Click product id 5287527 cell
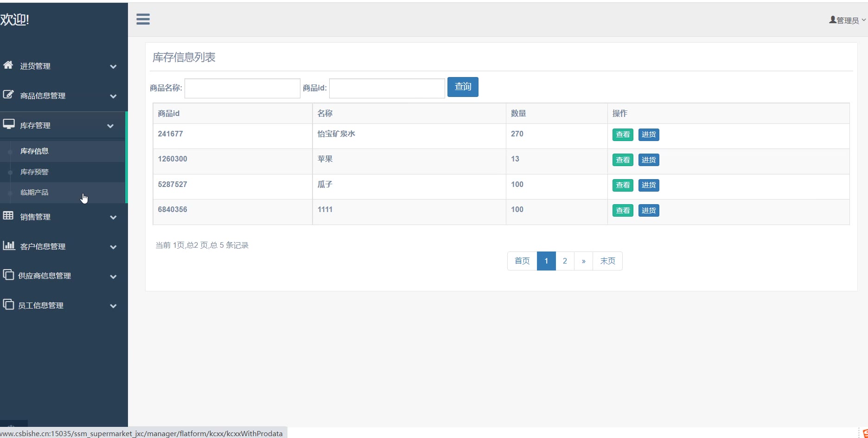The height and width of the screenshot is (438, 868). click(x=233, y=187)
